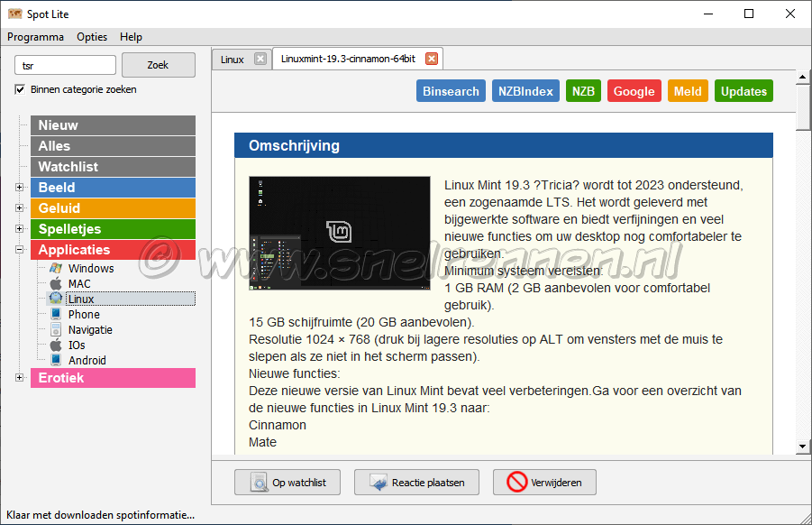Click status text Klaar met downloaden spotinformatie

(x=100, y=515)
